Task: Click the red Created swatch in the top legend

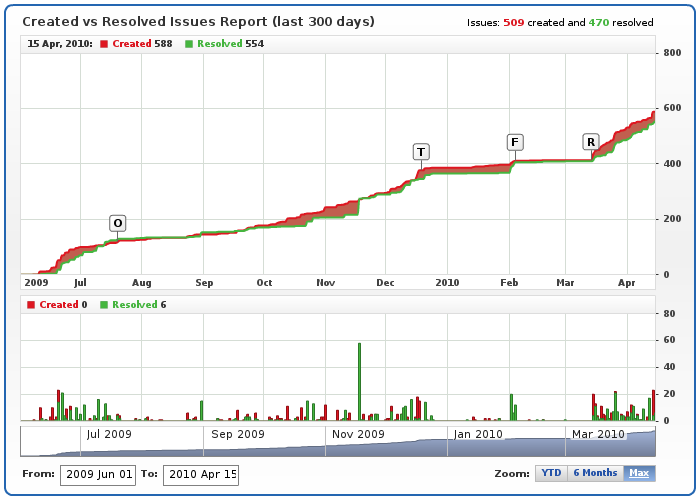Action: coord(105,44)
